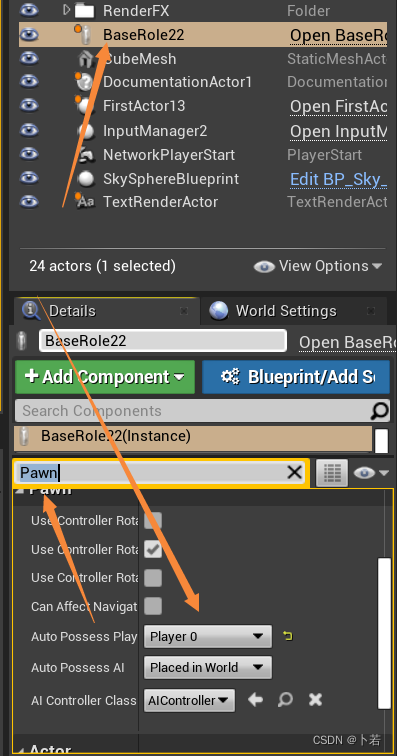397x756 pixels.
Task: Open the Add Component dropdown
Action: [105, 377]
